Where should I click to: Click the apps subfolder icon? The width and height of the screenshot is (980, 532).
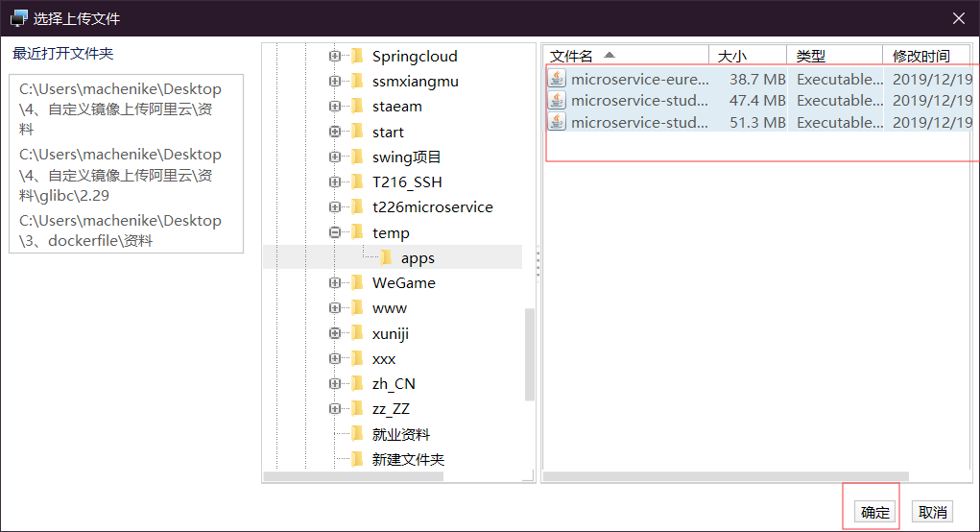click(x=386, y=257)
